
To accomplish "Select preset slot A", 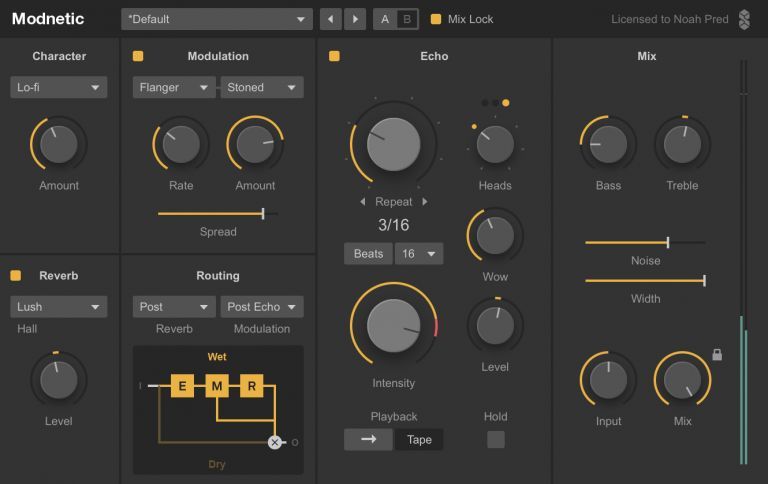I will pos(385,19).
